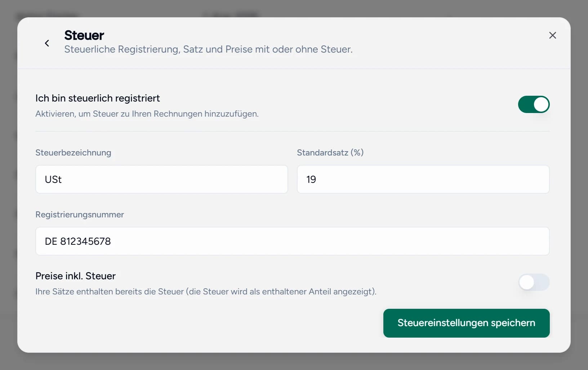
Task: Focus the Standardsatz (%) field showing 19
Action: click(x=423, y=179)
